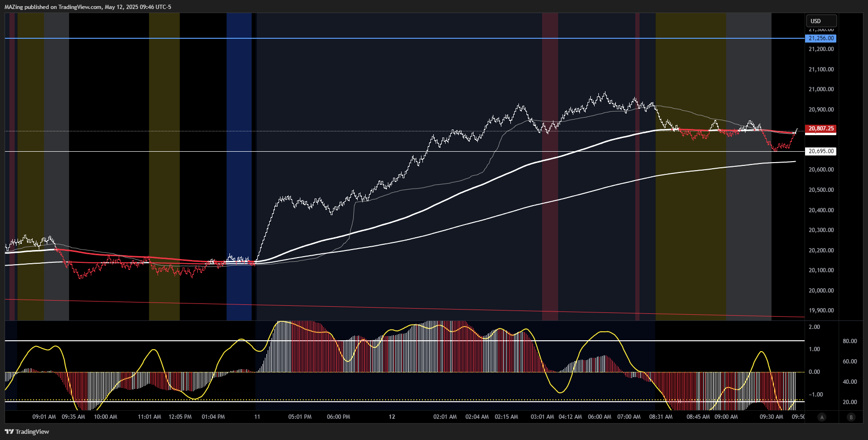This screenshot has height=440, width=868.
Task: Click the 09:35 AM time label
Action: (x=73, y=417)
